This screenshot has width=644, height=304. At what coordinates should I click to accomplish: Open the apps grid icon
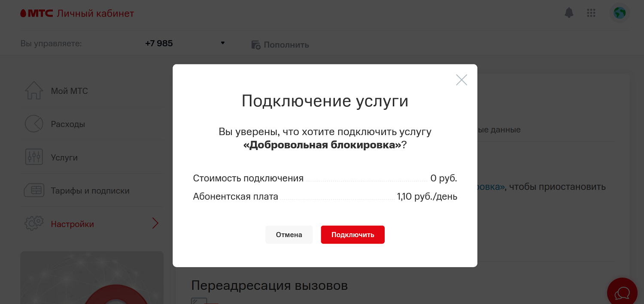(591, 13)
